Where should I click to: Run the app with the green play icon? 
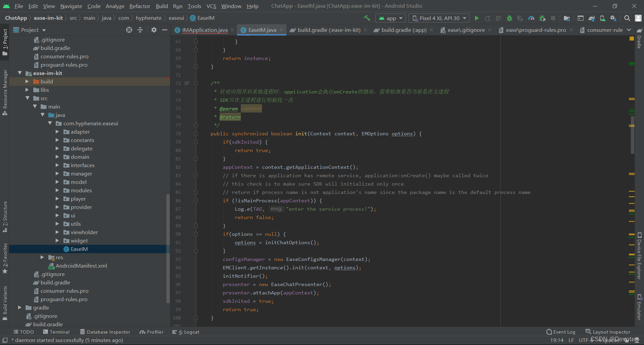pyautogui.click(x=477, y=18)
